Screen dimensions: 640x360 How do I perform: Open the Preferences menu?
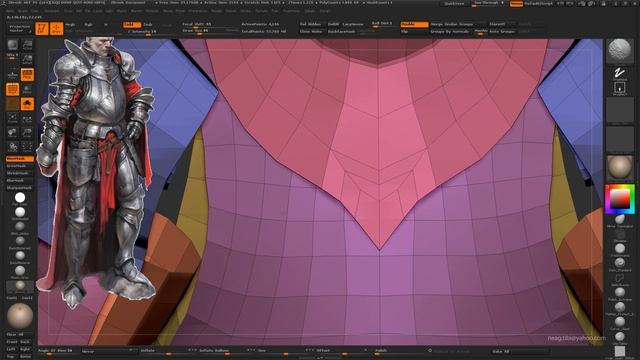pyautogui.click(x=198, y=11)
